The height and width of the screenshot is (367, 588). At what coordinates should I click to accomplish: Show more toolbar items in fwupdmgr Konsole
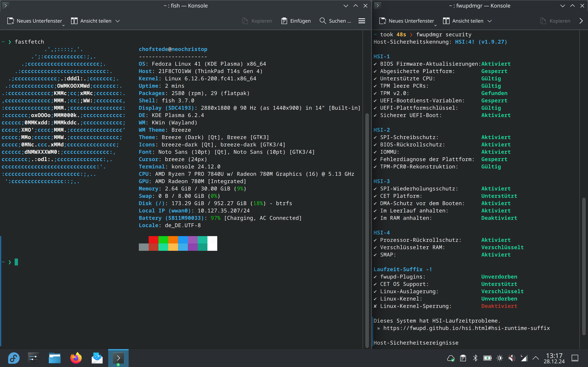pos(581,21)
